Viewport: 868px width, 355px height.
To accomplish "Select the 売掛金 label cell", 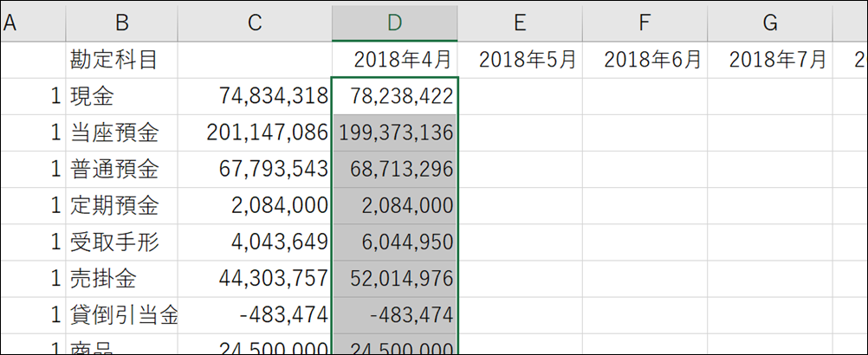I will [x=122, y=279].
